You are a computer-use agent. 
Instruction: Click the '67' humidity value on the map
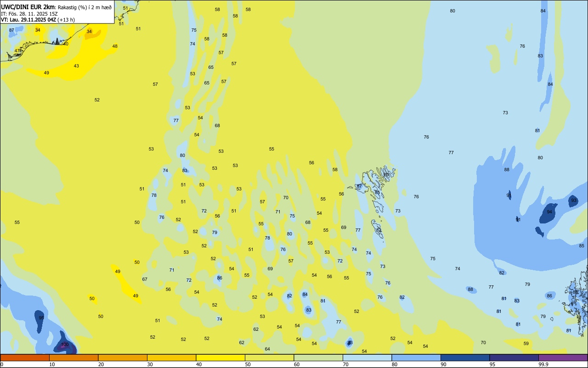click(x=145, y=279)
